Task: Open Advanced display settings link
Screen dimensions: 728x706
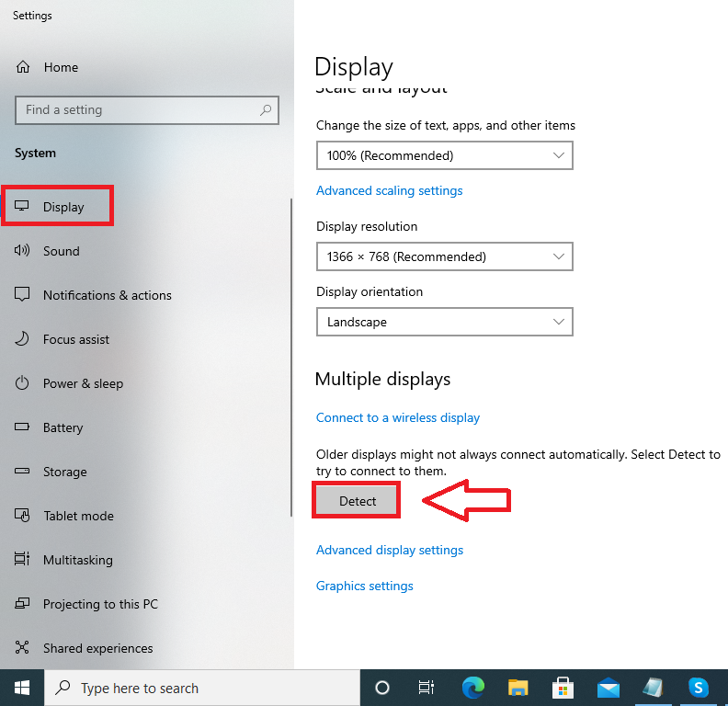Action: [x=390, y=550]
